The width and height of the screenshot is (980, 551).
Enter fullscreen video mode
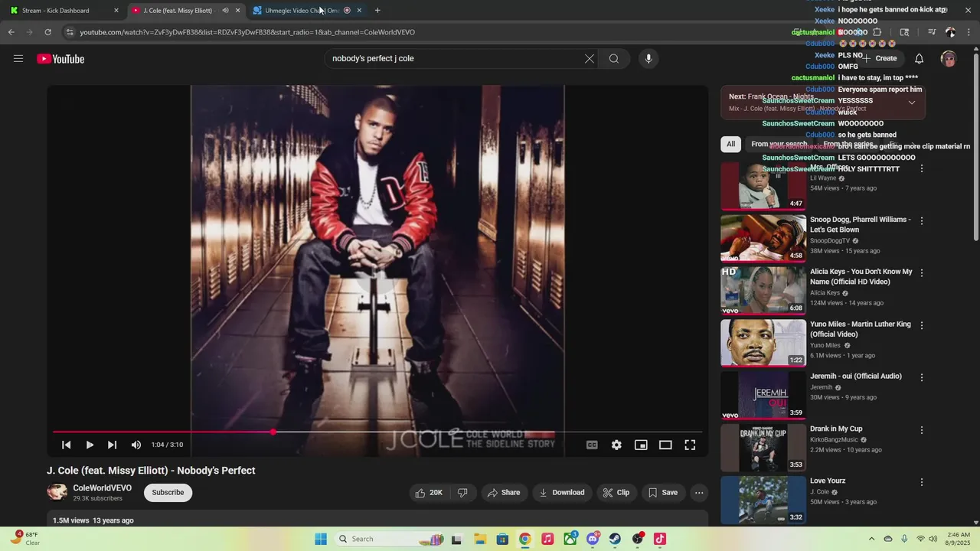[x=690, y=445]
